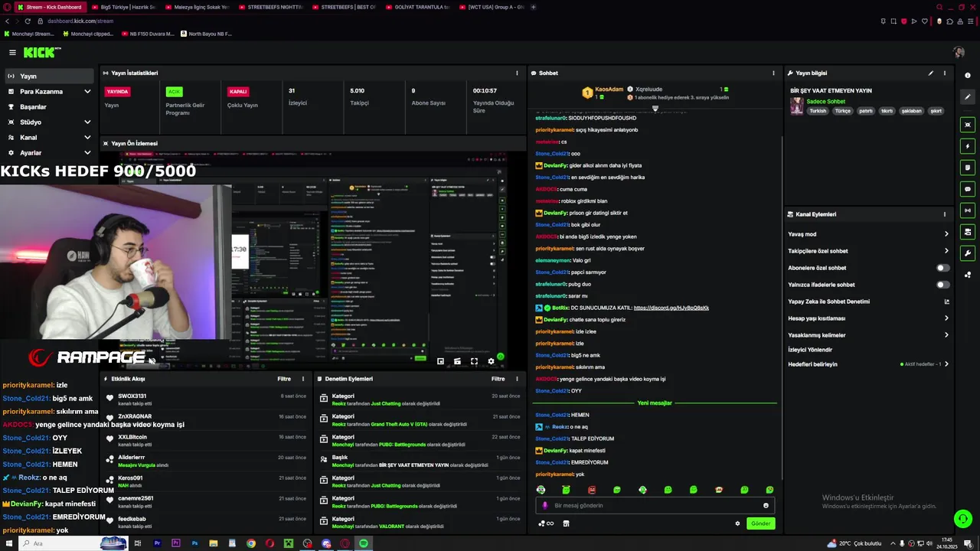Toggle the wrench widget in right rail
Image resolution: width=980 pixels, height=551 pixels.
click(x=968, y=253)
